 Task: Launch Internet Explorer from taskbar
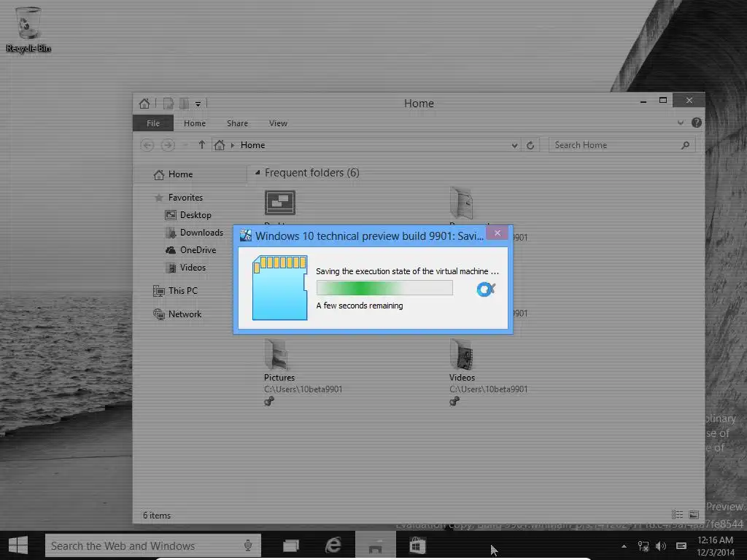point(333,545)
